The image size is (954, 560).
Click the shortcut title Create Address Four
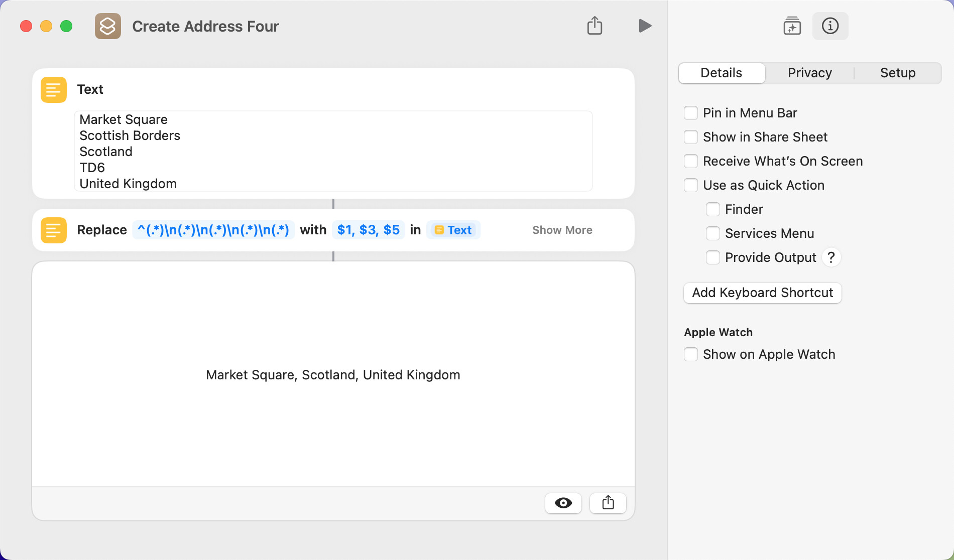click(x=205, y=26)
